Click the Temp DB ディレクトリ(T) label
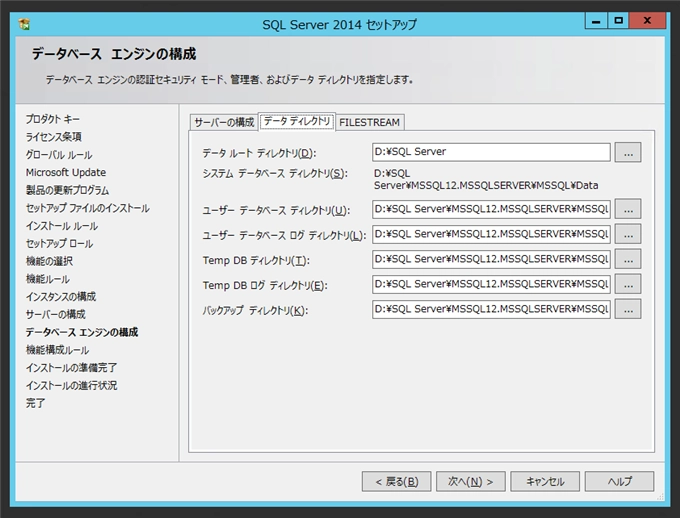The image size is (680, 518). [256, 260]
